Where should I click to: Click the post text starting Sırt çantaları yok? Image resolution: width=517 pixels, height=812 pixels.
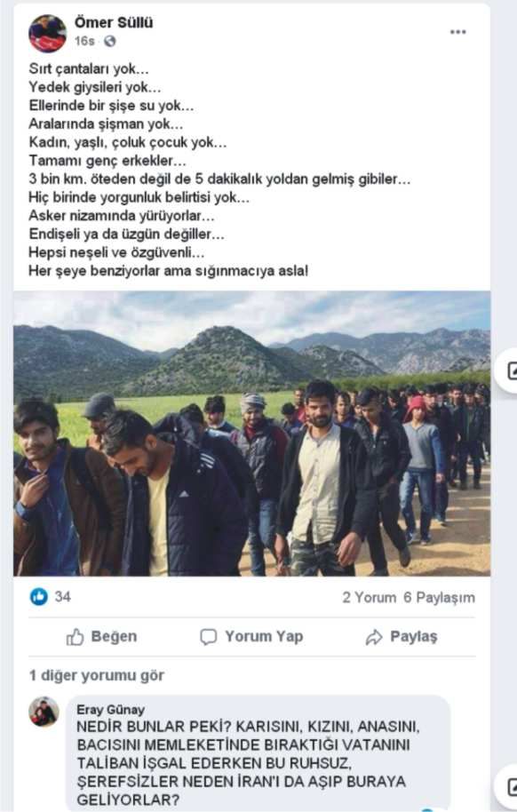click(219, 170)
